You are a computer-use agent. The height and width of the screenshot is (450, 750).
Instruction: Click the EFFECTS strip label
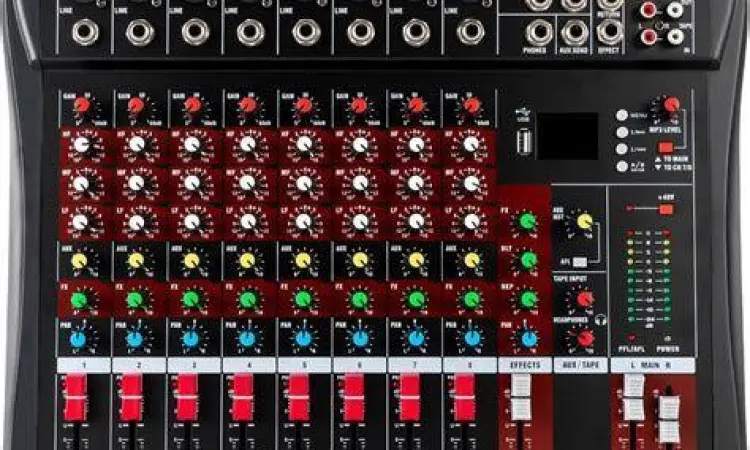[525, 365]
